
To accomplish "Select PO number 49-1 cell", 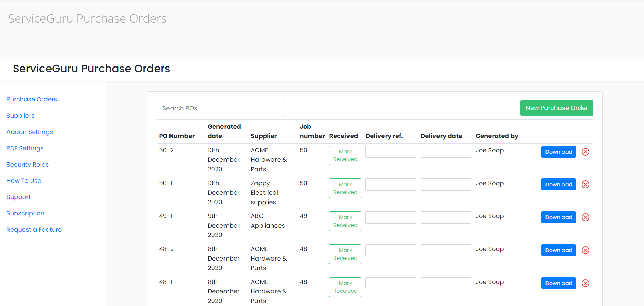I will click(x=165, y=216).
